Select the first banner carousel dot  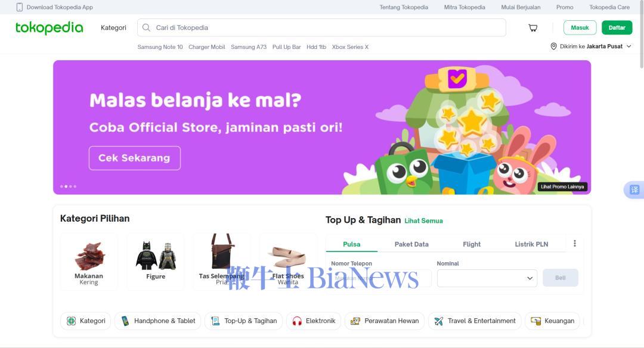click(x=61, y=187)
